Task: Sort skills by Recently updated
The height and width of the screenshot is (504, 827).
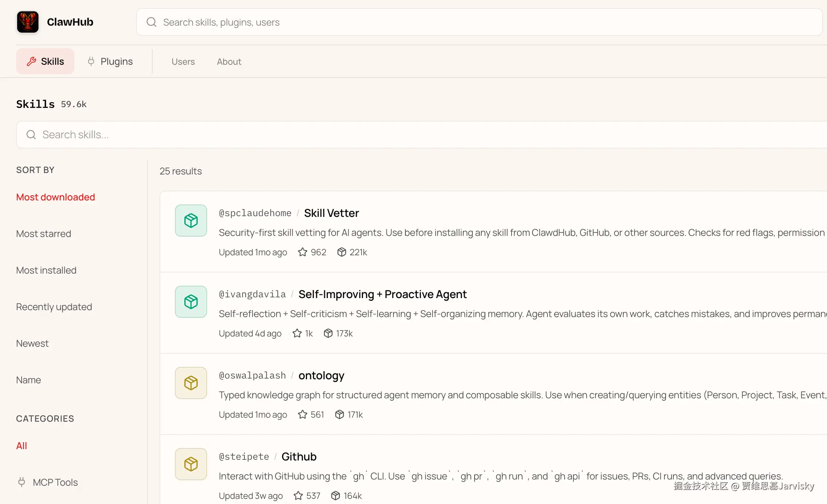Action: (54, 307)
